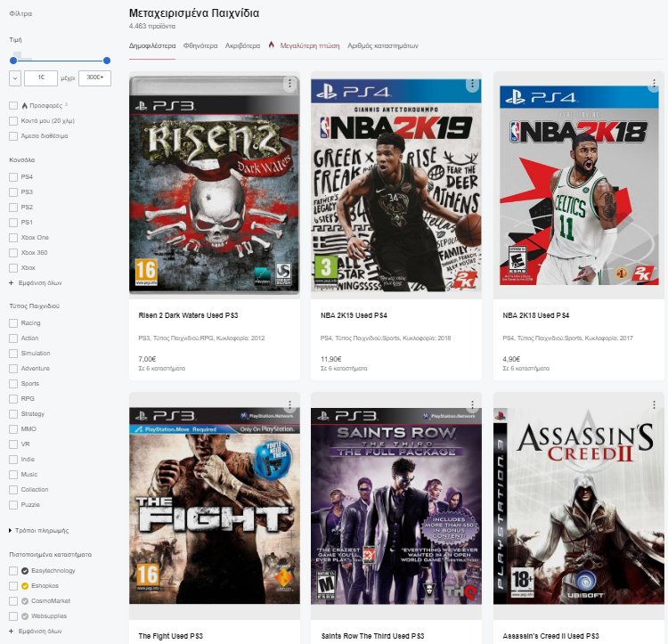Screen dimensions: 668x644
Task: Expand Τρόποι πληρωμής section
Action: pyautogui.click(x=39, y=531)
